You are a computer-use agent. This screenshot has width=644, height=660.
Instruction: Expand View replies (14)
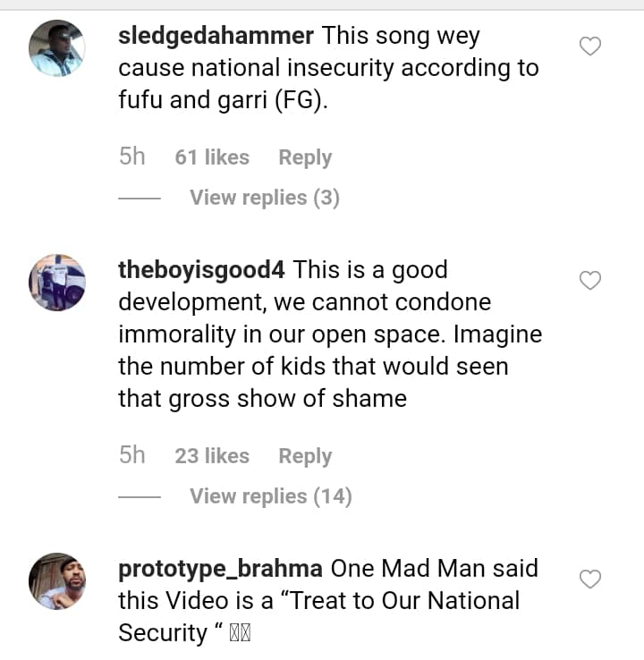(x=270, y=496)
